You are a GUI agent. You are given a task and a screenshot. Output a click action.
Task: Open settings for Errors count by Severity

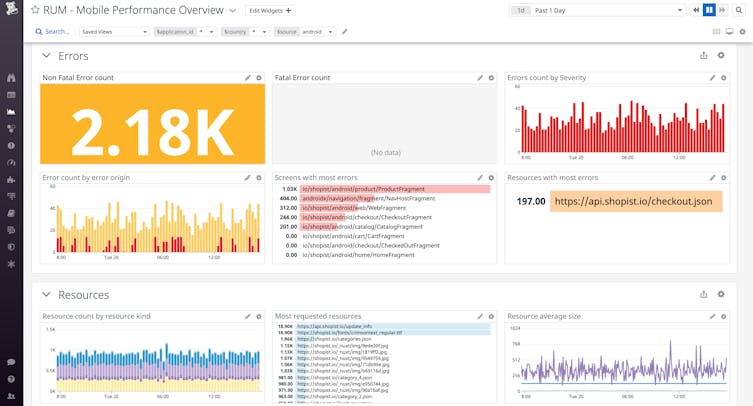tap(724, 78)
